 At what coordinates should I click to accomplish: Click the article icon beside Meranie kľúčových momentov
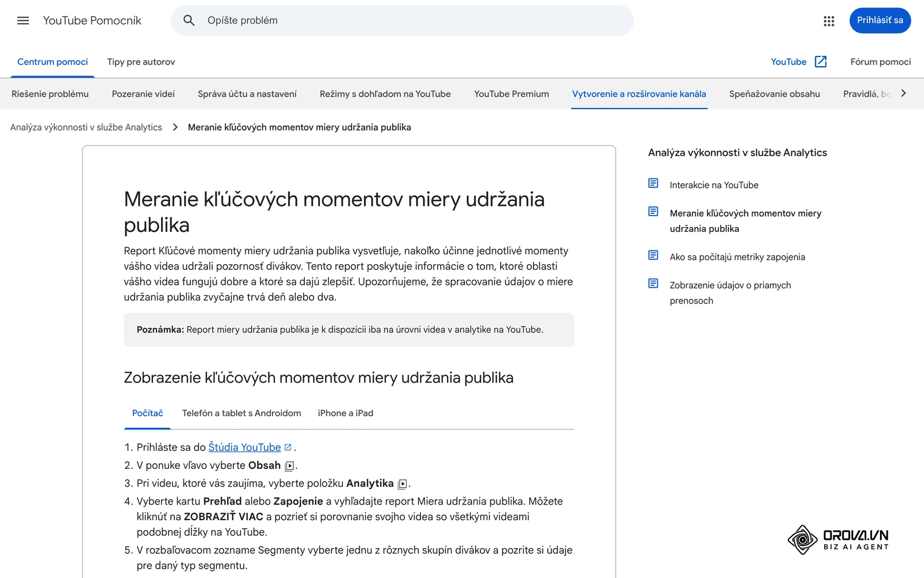point(653,212)
